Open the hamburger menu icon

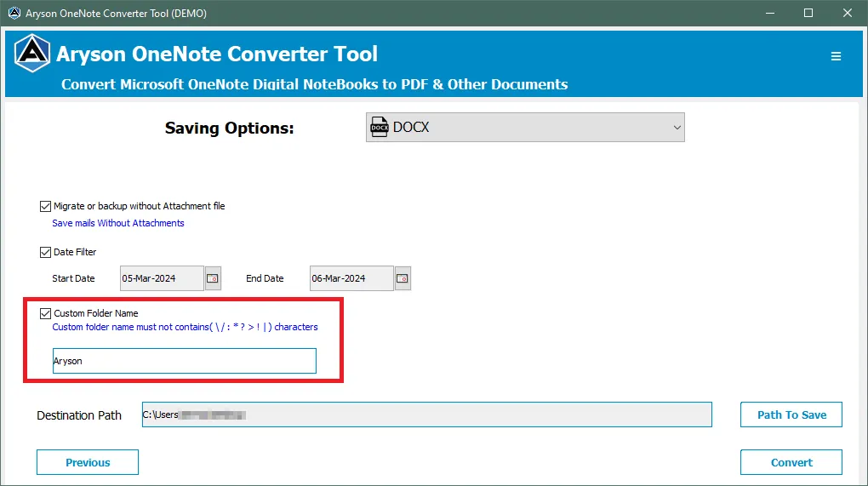(836, 56)
